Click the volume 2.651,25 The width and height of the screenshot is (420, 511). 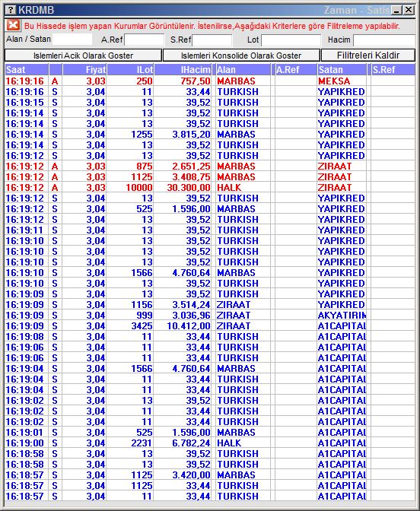click(183, 167)
